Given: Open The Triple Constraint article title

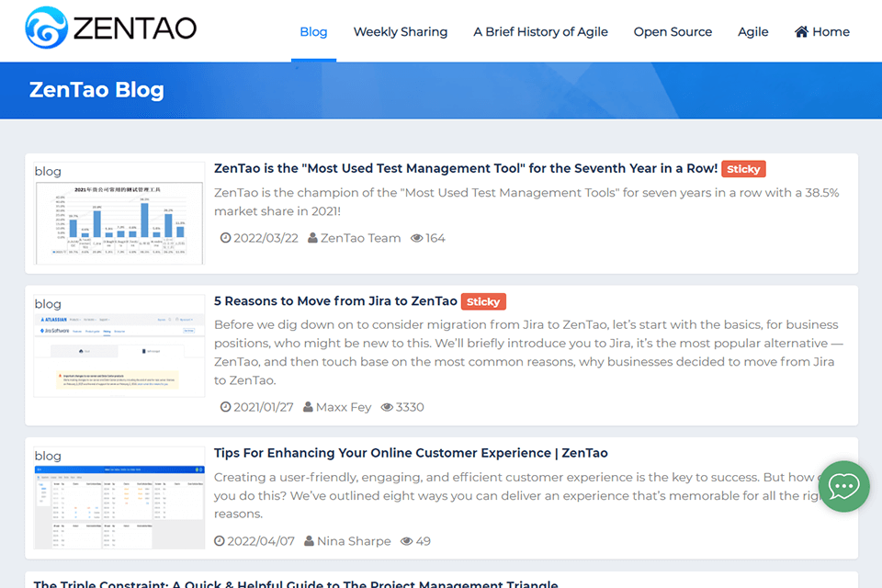Looking at the screenshot, I should pos(296,583).
